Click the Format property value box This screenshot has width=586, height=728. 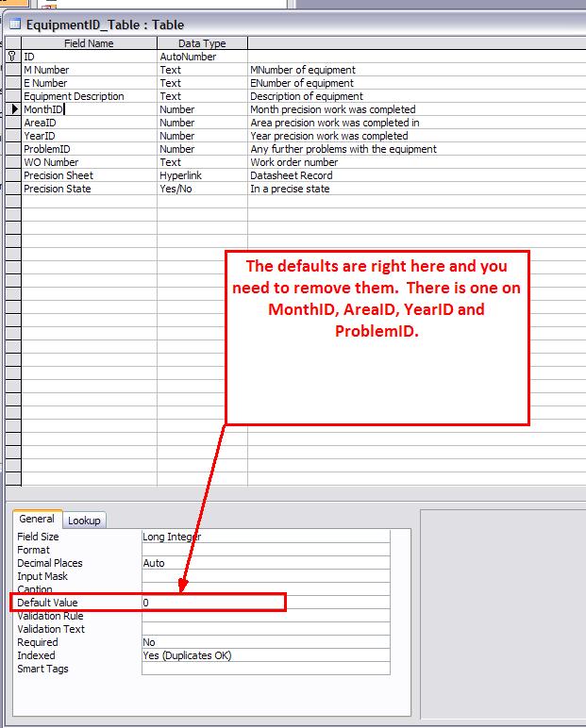tap(266, 550)
